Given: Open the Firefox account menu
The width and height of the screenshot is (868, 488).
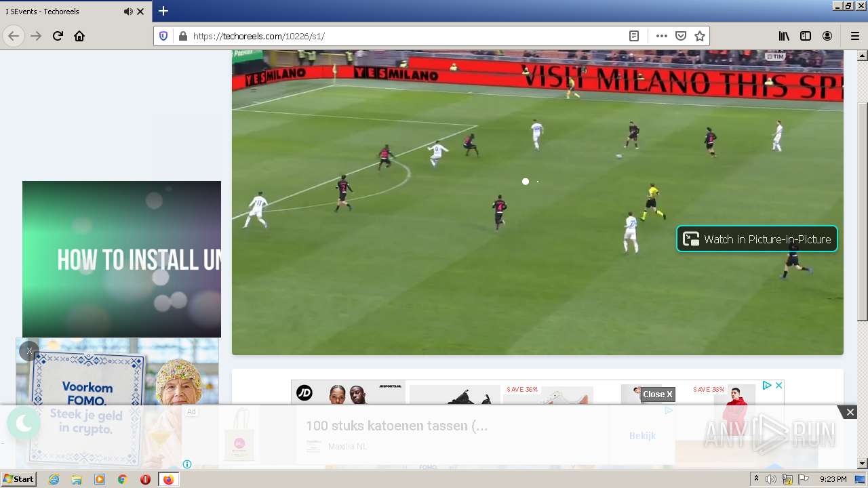Looking at the screenshot, I should [827, 36].
